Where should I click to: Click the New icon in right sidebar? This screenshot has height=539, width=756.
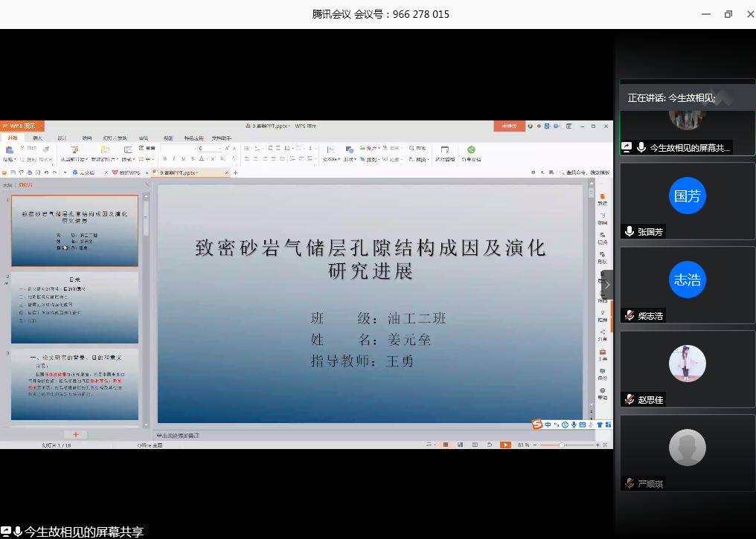point(602,198)
